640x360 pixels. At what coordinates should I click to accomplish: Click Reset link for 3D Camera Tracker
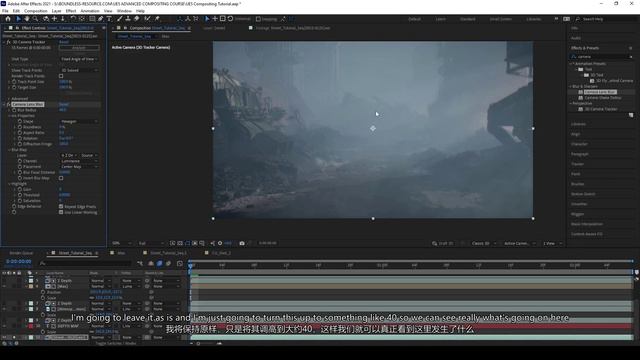click(64, 42)
